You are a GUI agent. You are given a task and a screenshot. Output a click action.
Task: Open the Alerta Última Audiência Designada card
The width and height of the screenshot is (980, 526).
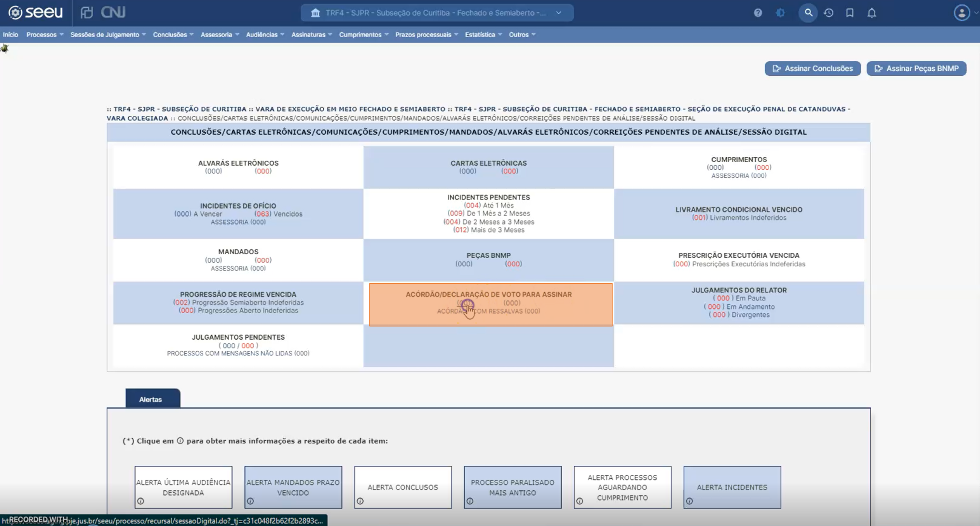[184, 487]
